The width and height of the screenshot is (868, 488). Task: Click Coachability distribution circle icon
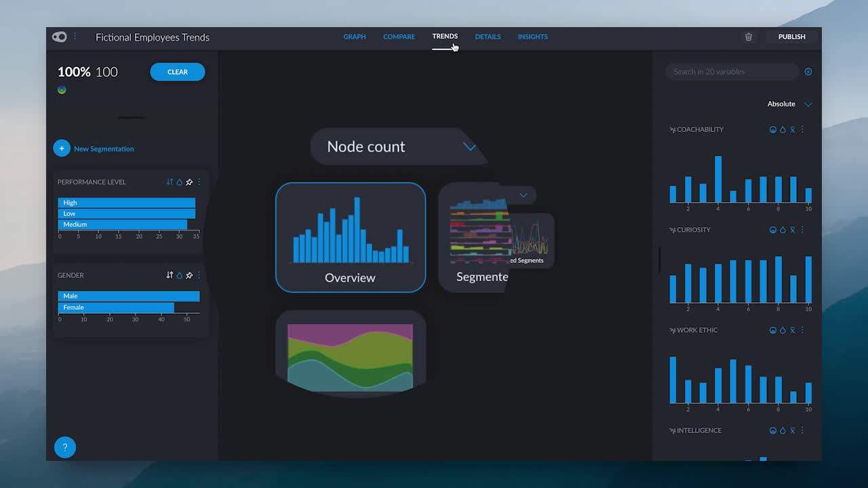pos(773,129)
